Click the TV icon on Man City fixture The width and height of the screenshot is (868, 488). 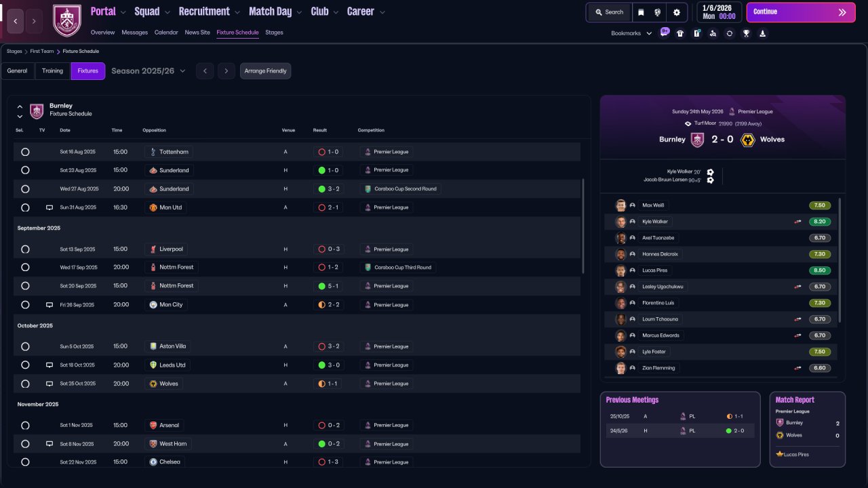click(50, 305)
